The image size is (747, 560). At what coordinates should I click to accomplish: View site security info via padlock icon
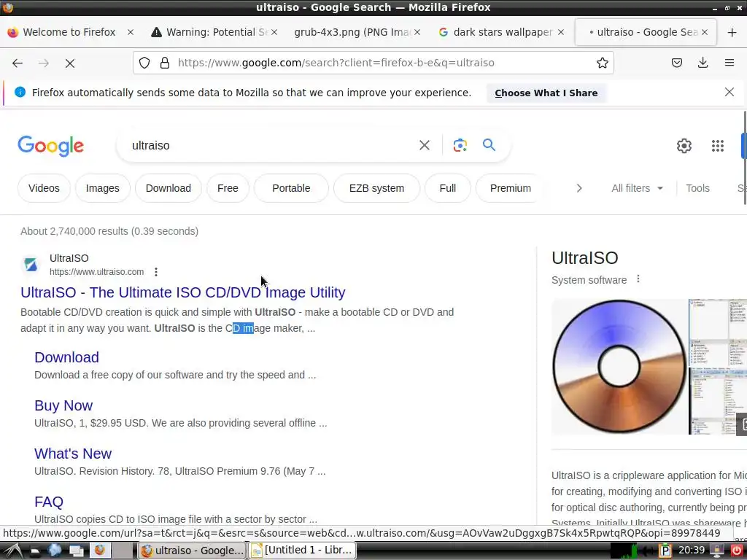(165, 63)
